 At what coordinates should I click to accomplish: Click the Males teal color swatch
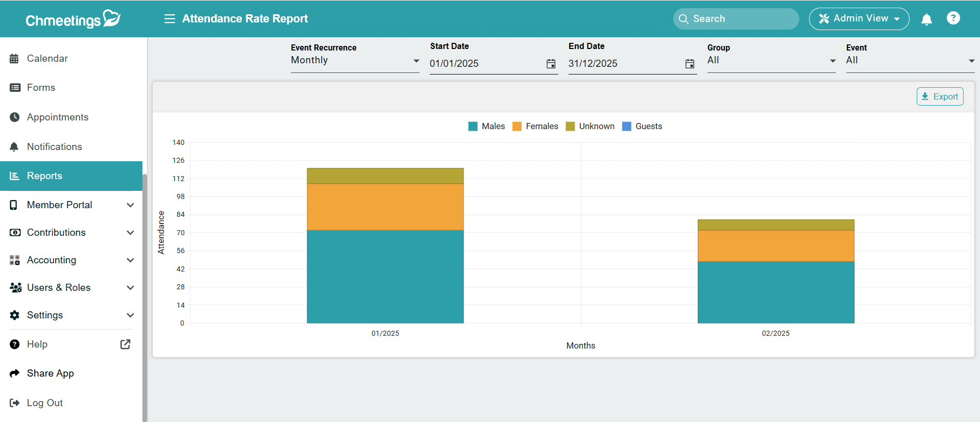pos(473,127)
